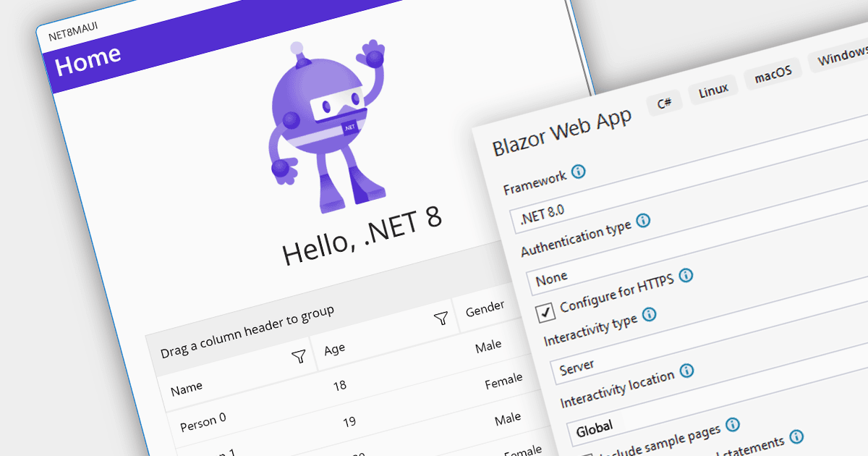Select the age cell showing 19

(349, 421)
